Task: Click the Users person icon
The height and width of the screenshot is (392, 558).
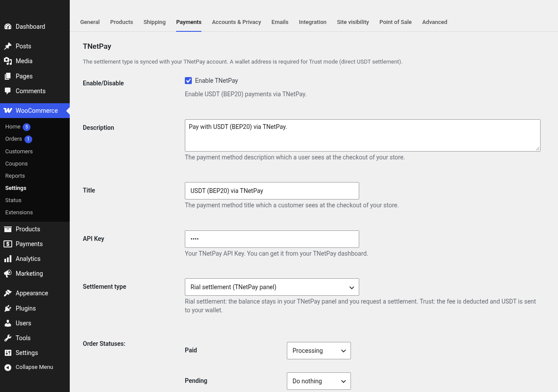Action: coord(8,323)
